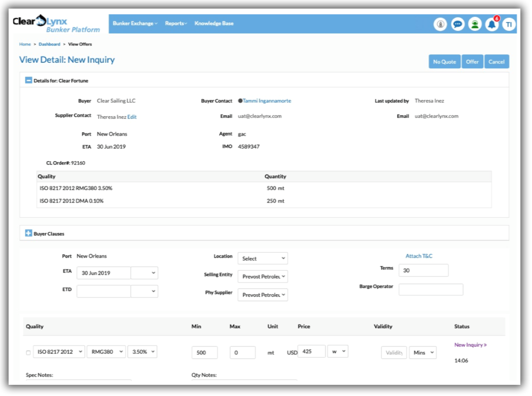The image size is (532, 396).
Task: Click the IMO number 4589347
Action: (x=249, y=147)
